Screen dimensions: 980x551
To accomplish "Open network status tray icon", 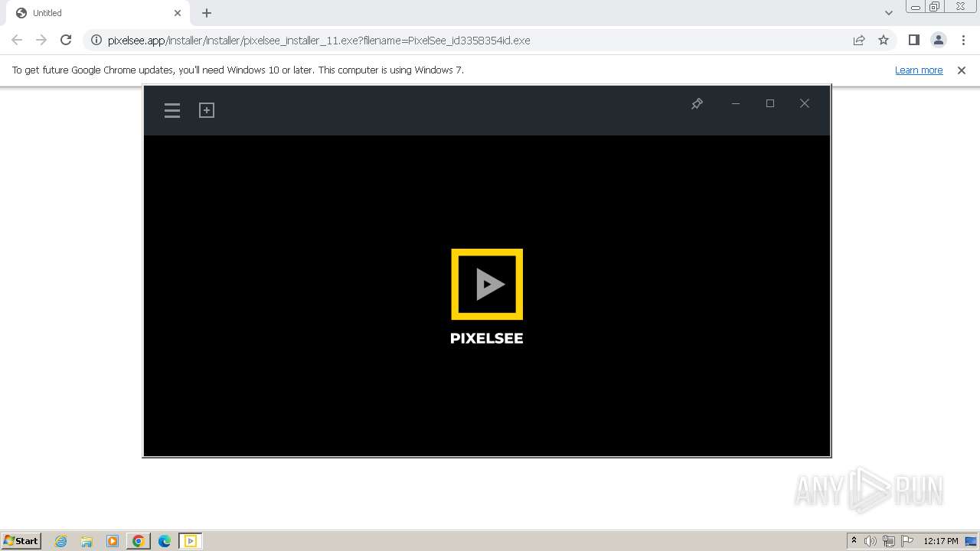I will (x=889, y=541).
